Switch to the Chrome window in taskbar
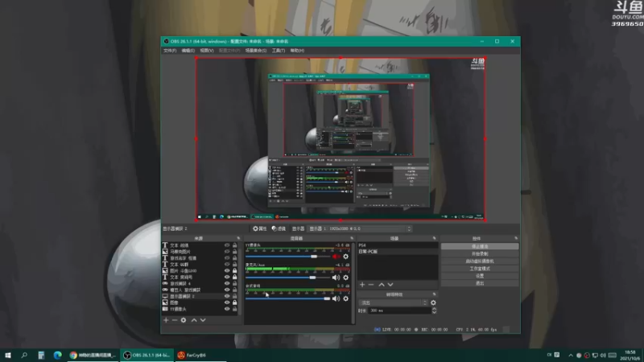 [93, 355]
